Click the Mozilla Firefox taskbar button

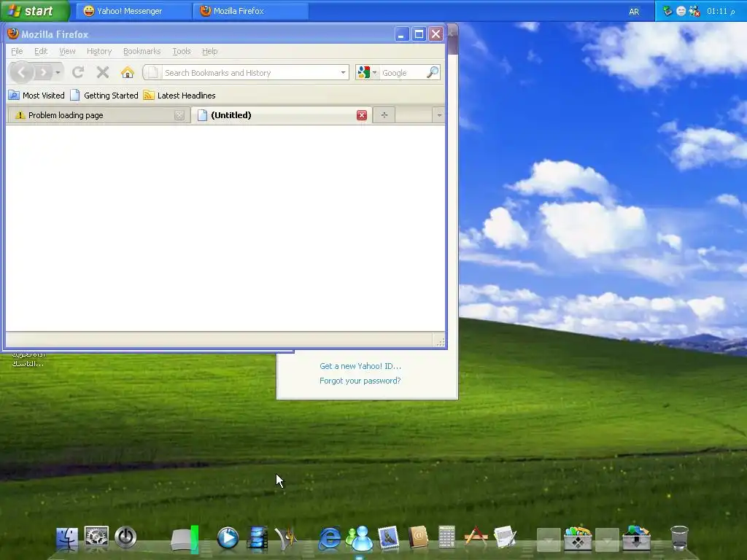tap(251, 11)
